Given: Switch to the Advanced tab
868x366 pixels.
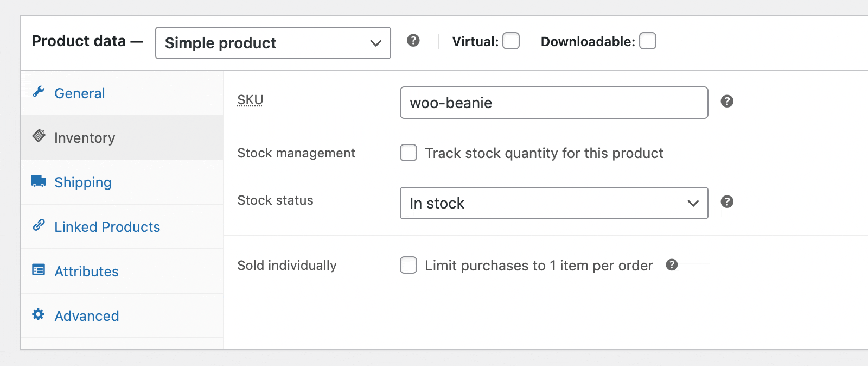Looking at the screenshot, I should coord(122,315).
